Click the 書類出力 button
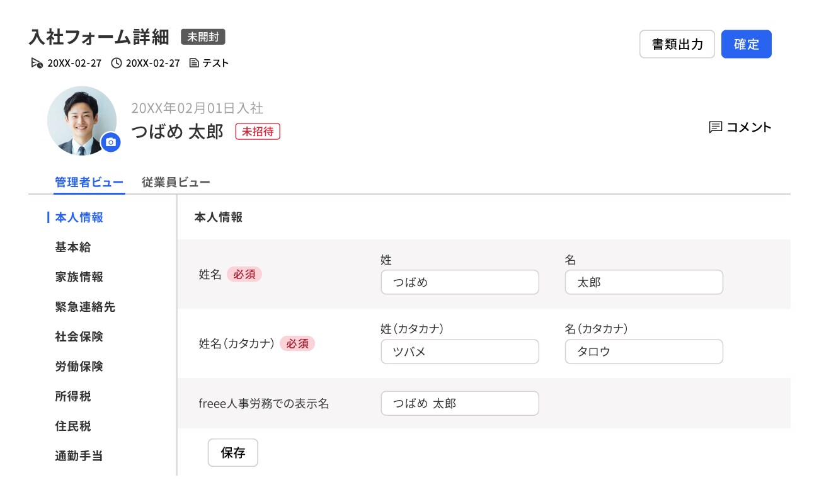This screenshot has height=504, width=819. coord(677,44)
